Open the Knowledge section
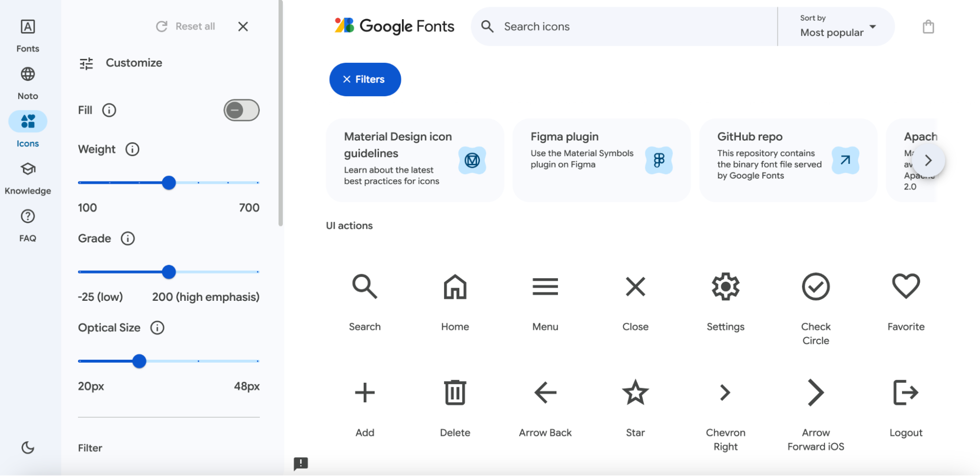 pyautogui.click(x=27, y=177)
